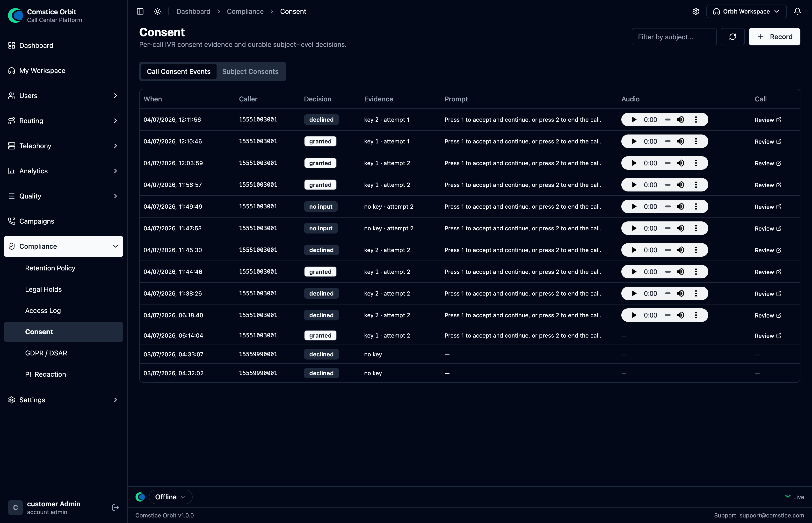Play audio for 06:18:40 event
This screenshot has width=812, height=523.
tap(634, 315)
